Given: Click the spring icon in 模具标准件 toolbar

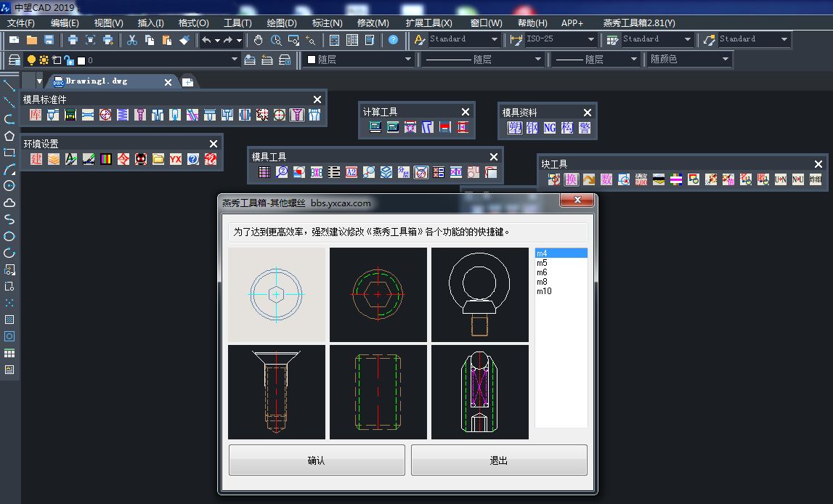Looking at the screenshot, I should 122,115.
